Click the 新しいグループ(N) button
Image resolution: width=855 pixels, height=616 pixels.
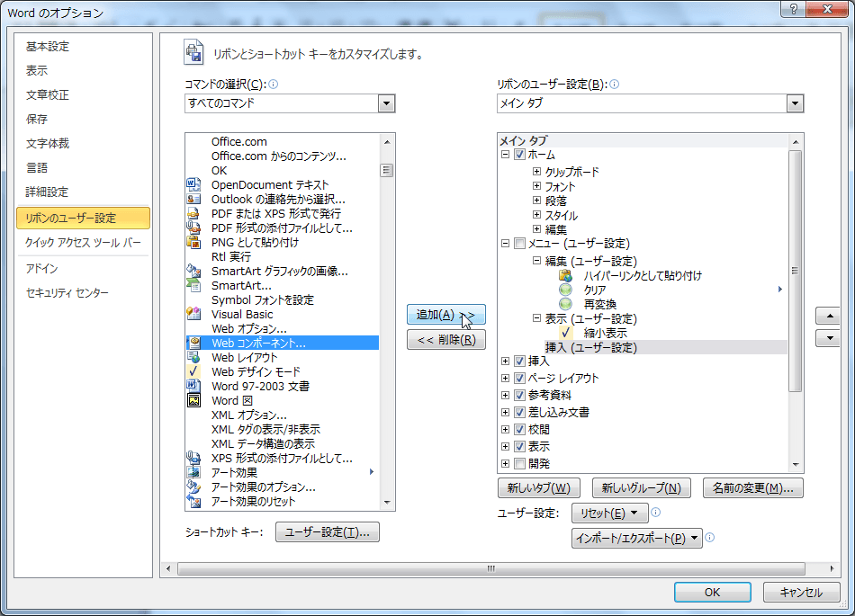click(641, 487)
